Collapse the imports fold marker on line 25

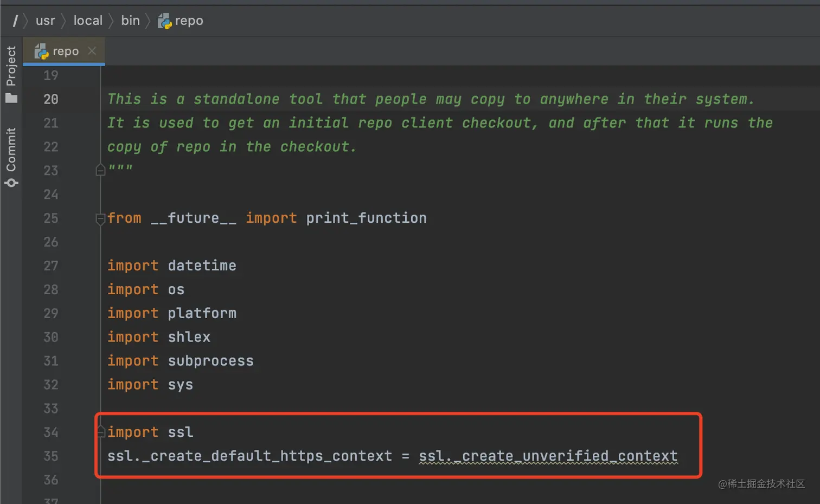100,218
